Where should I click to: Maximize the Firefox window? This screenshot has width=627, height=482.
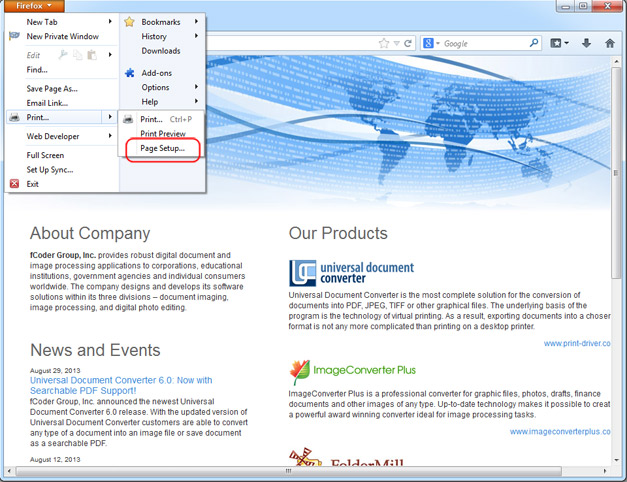(583, 6)
